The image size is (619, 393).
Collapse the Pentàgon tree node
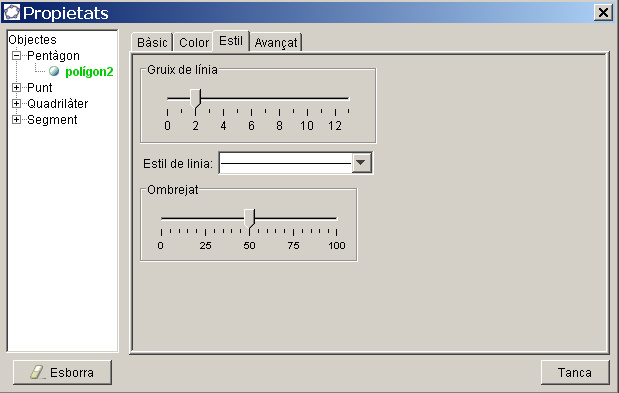[17, 55]
